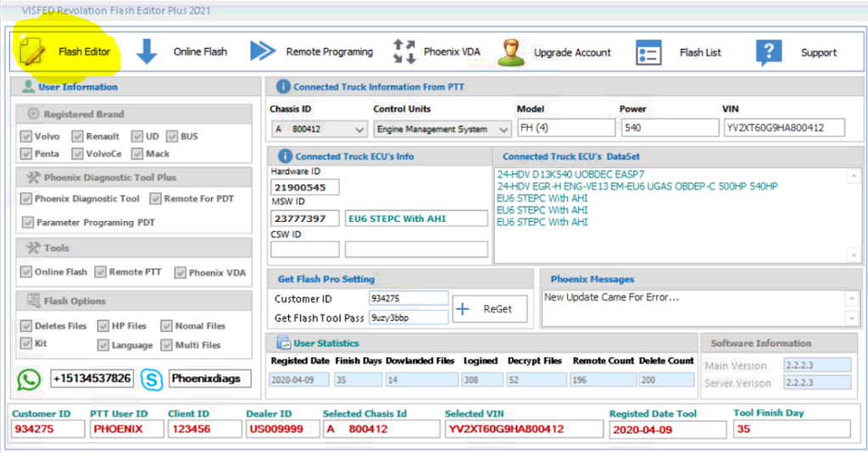Click the Registered Brand header icon
This screenshot has width=868, height=453.
[x=33, y=113]
